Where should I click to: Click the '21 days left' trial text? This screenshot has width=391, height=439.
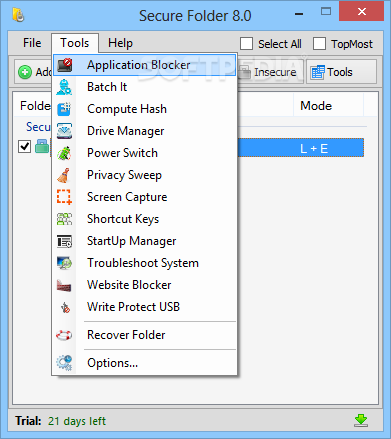(x=77, y=421)
